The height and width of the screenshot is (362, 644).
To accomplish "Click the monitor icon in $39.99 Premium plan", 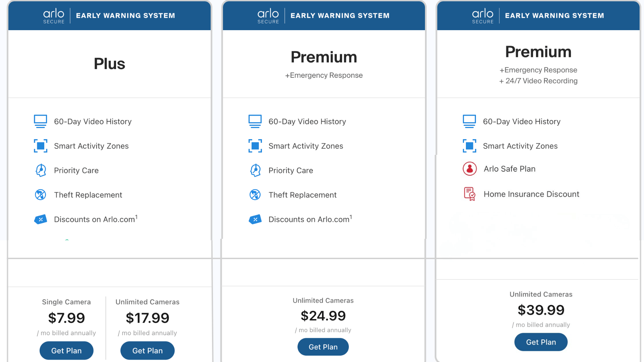I will [x=469, y=121].
